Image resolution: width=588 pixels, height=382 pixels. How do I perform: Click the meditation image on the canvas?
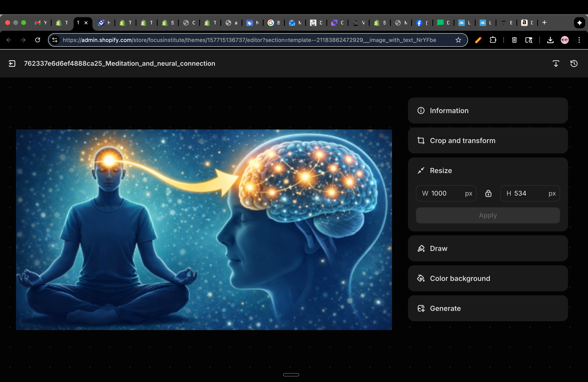204,230
